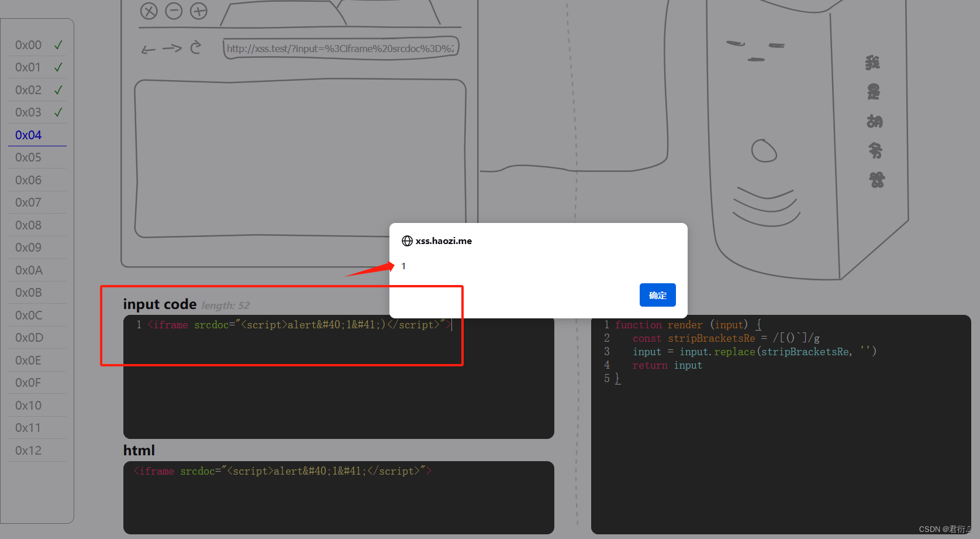Click the sketched browser plus icon
The width and height of the screenshot is (980, 539).
199,11
